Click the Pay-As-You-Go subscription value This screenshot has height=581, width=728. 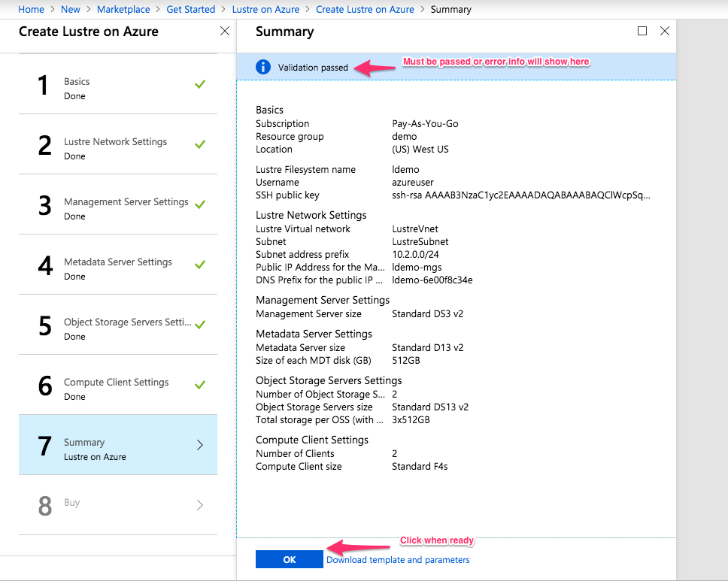425,123
